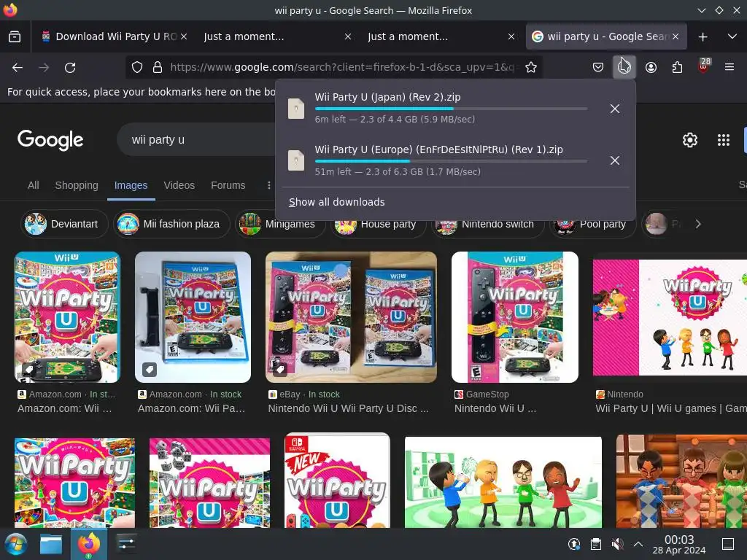Open the file manager from taskbar
The image size is (747, 560).
(51, 544)
